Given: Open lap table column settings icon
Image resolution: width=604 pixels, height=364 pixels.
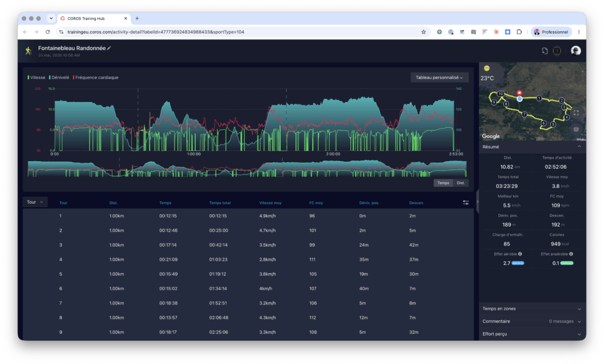Looking at the screenshot, I should click(466, 202).
